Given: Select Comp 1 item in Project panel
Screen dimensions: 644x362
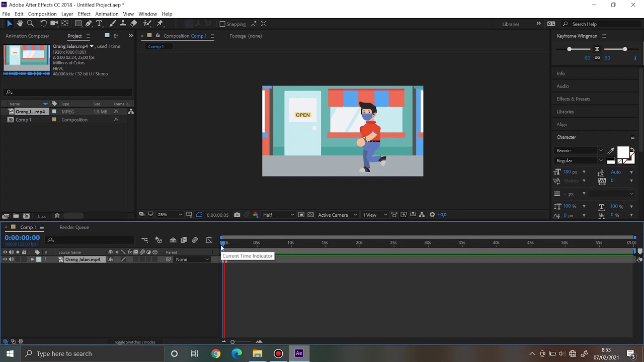Looking at the screenshot, I should pyautogui.click(x=23, y=120).
